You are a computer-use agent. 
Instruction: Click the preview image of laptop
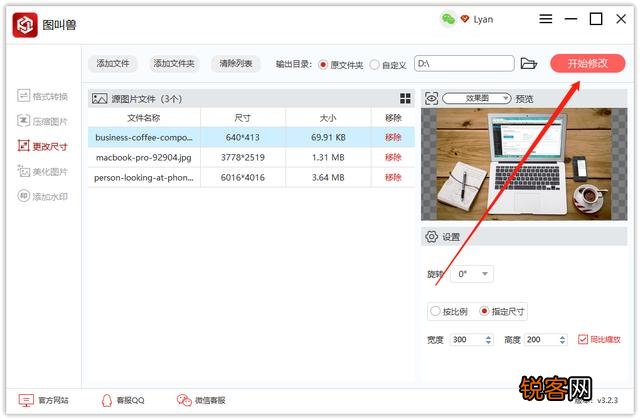(x=524, y=164)
